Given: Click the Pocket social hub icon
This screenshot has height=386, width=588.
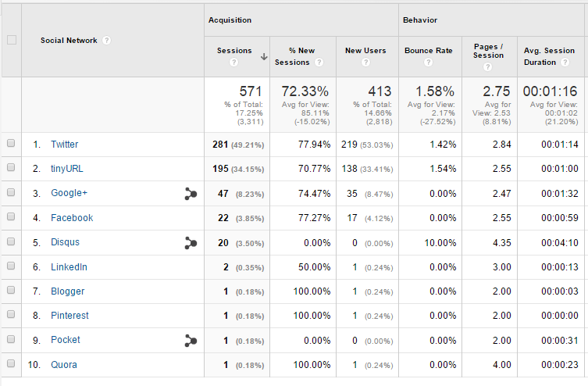Looking at the screenshot, I should (x=190, y=340).
